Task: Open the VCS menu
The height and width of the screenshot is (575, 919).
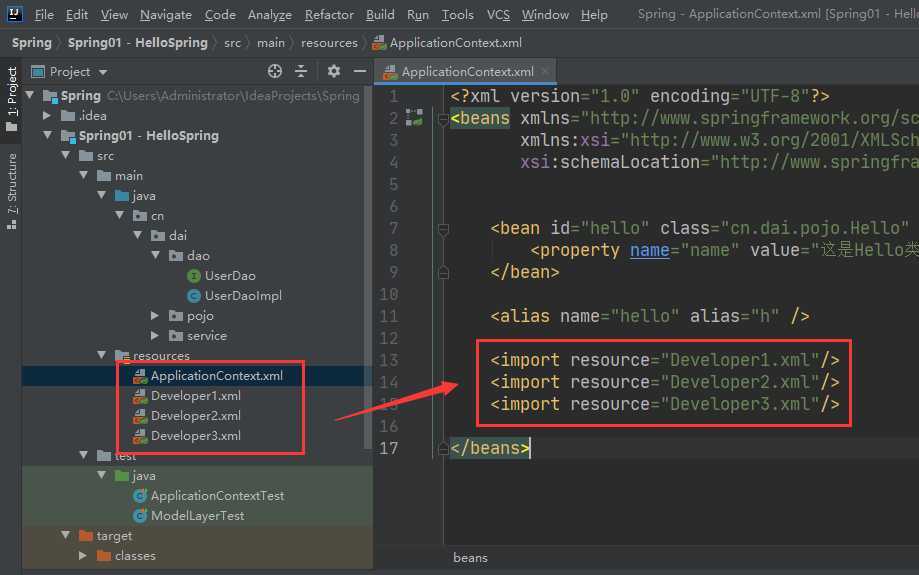Action: [498, 15]
